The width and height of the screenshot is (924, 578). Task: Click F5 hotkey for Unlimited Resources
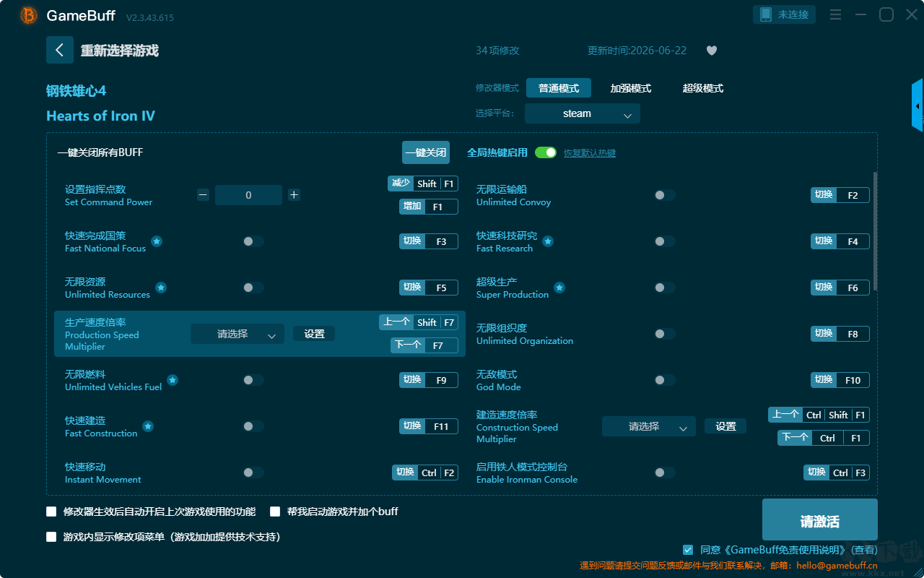(x=429, y=288)
